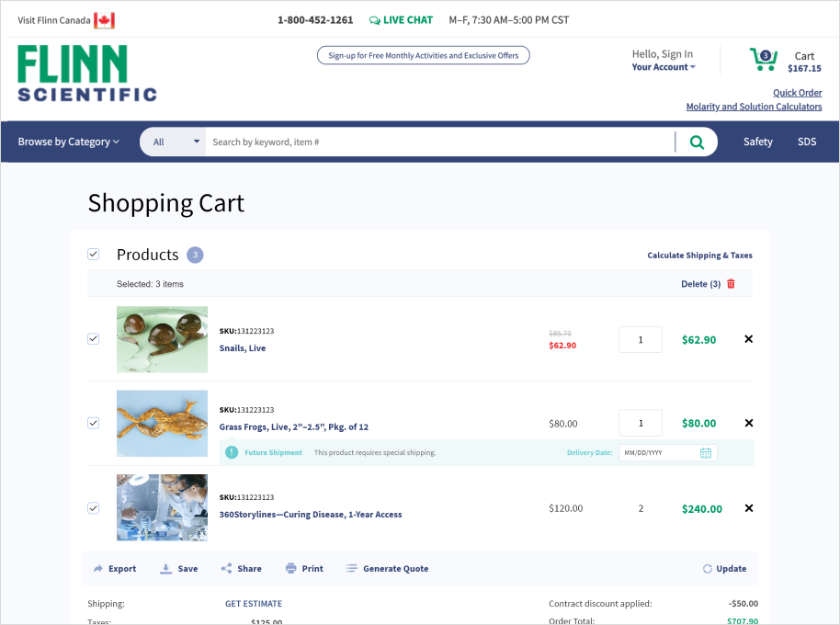This screenshot has width=840, height=625.
Task: Click the green search magnifier button
Action: pyautogui.click(x=697, y=142)
